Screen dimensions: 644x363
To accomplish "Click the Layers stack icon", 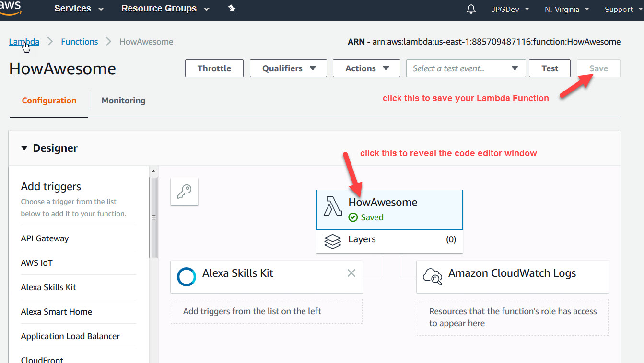I will (333, 240).
